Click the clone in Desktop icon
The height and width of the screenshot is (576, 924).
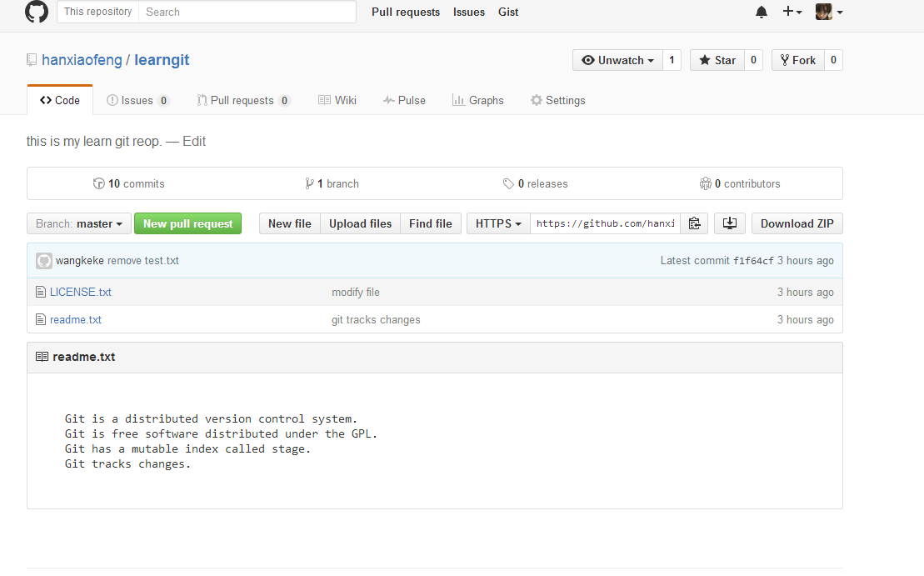coord(730,223)
